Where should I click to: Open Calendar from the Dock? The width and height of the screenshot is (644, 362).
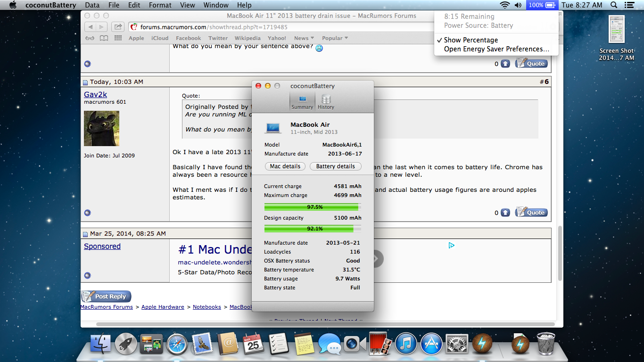253,344
